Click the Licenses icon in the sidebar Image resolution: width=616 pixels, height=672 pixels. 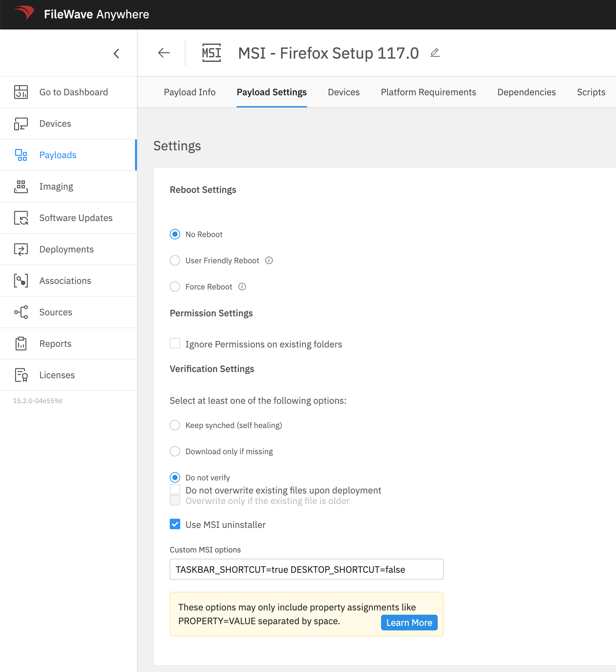21,375
